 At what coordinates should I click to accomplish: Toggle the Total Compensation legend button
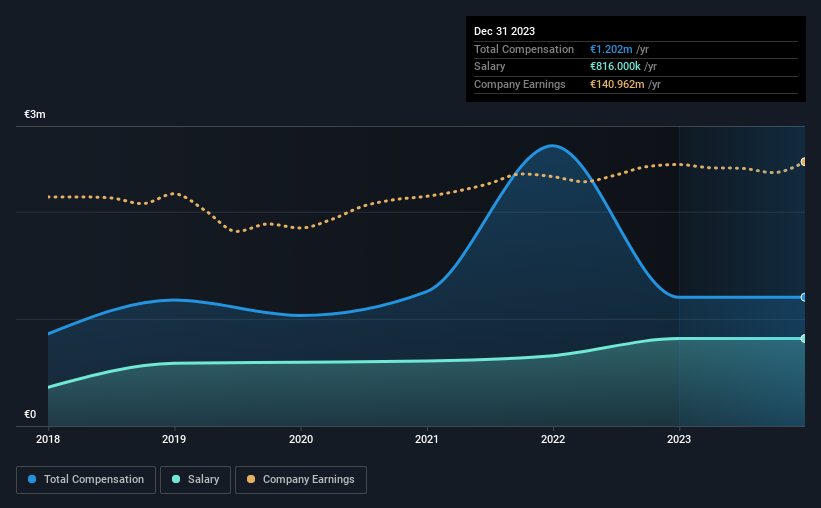pos(86,480)
